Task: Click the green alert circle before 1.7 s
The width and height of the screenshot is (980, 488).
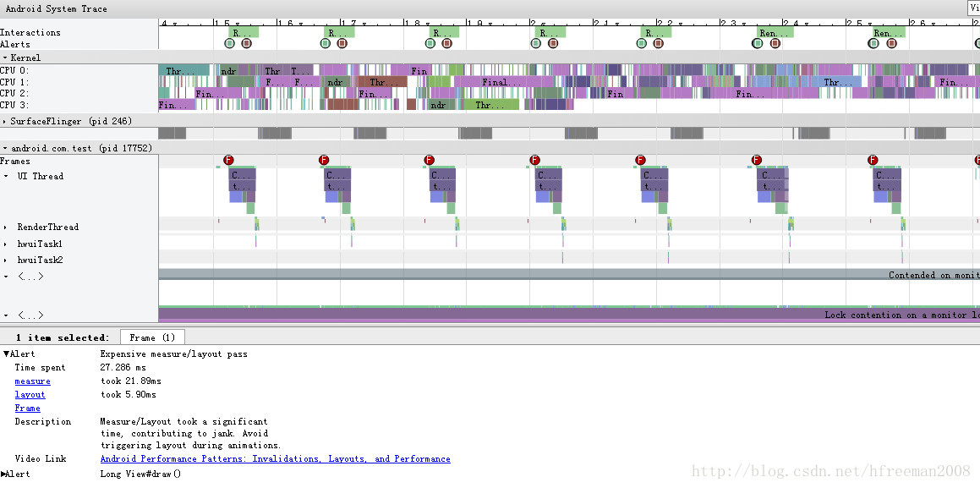Action: coord(325,43)
